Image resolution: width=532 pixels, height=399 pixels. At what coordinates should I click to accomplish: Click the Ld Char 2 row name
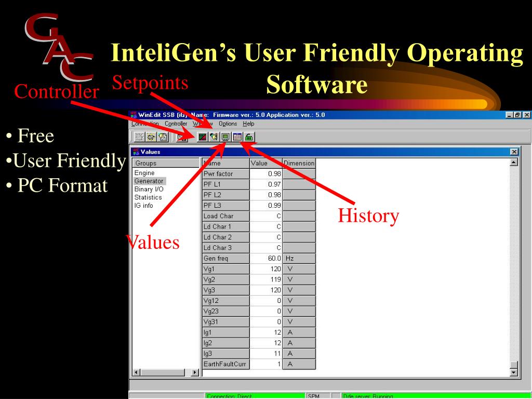[226, 237]
